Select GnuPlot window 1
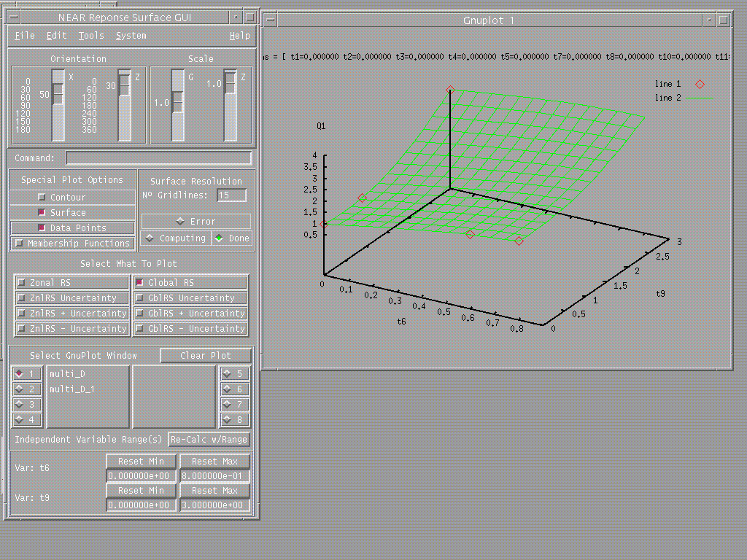 [28, 374]
